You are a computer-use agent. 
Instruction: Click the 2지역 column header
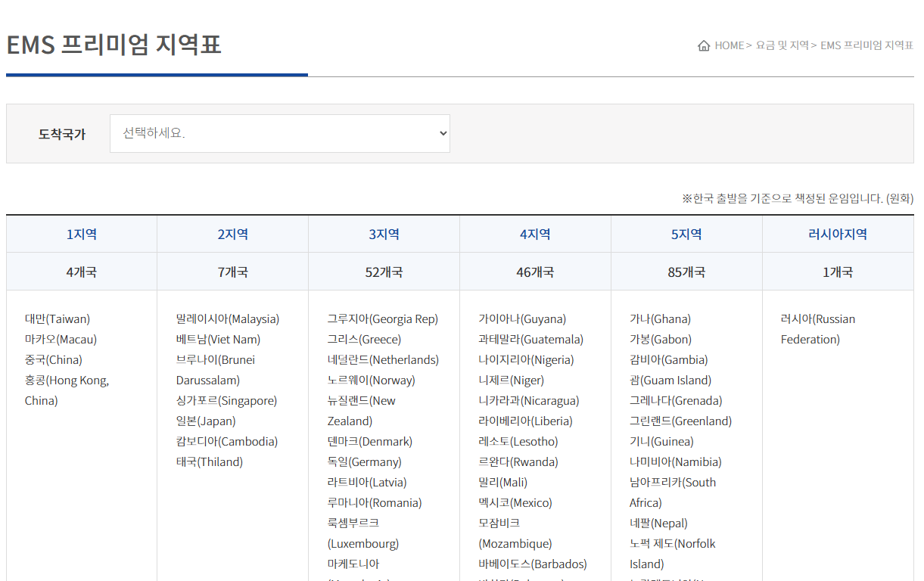point(233,234)
